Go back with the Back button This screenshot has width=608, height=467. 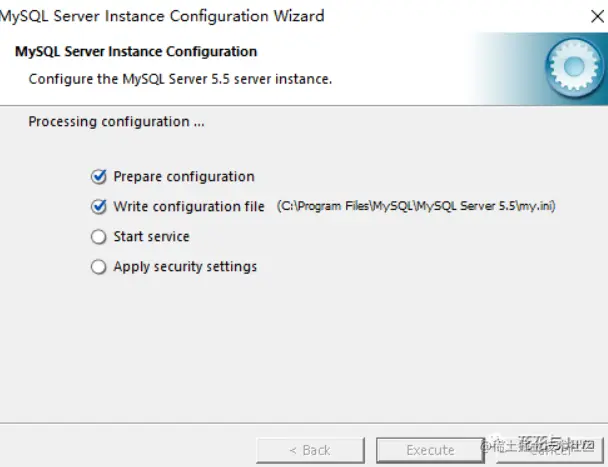[x=309, y=450]
